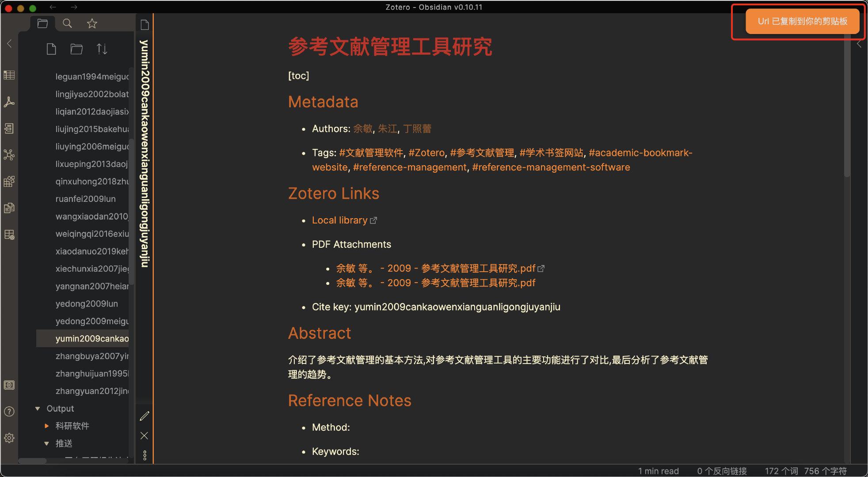The height and width of the screenshot is (477, 868).
Task: Open note zhanghuijuan1995
Action: coord(92,374)
